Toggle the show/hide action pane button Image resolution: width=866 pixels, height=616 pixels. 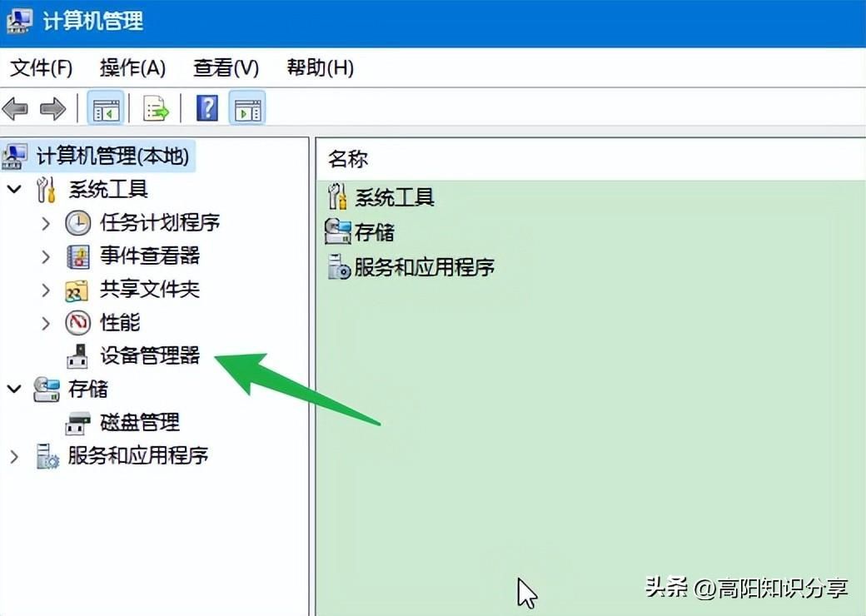point(247,108)
